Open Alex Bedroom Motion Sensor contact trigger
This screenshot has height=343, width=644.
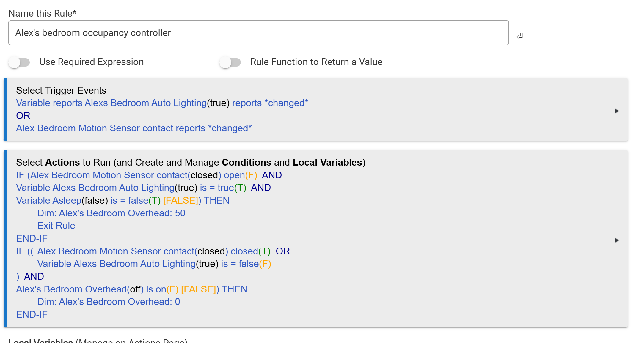coord(133,128)
